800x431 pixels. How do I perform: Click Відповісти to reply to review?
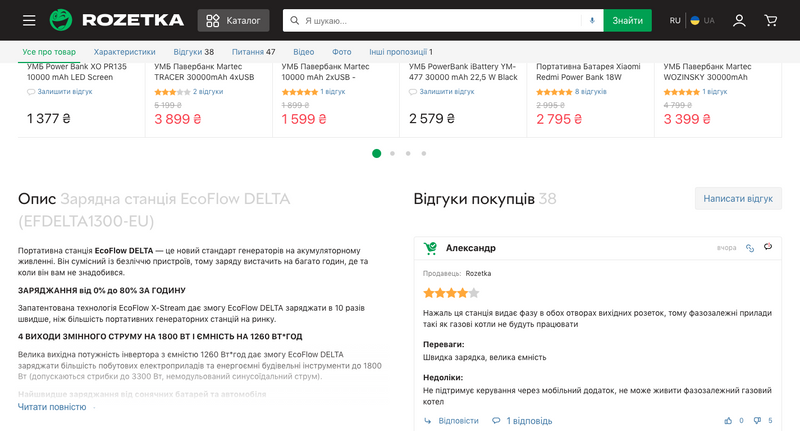click(452, 421)
